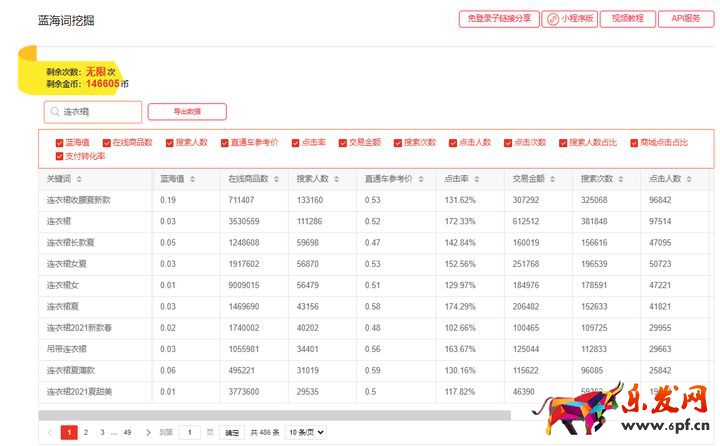Screen dimensions: 720x446
Task: Toggle the 商城点击占比 checkbox
Action: click(x=634, y=143)
